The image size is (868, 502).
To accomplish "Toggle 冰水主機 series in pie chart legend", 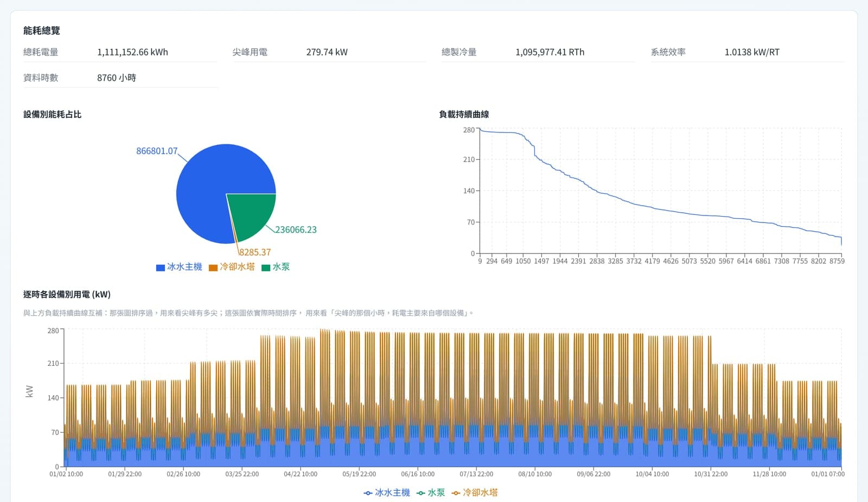I will (179, 267).
